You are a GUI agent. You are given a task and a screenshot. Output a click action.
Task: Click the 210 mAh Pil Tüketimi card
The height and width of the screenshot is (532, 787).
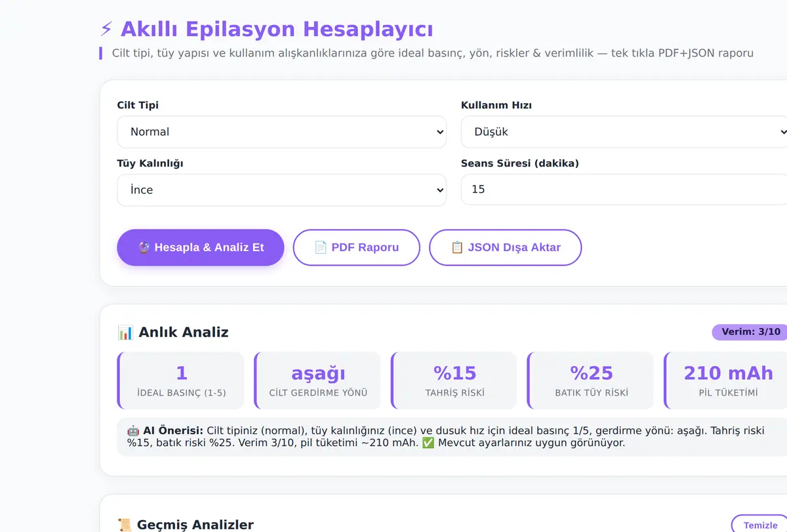click(x=727, y=380)
